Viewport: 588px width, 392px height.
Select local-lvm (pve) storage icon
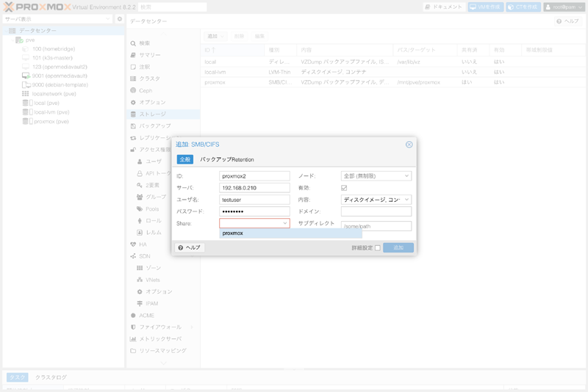pos(28,112)
